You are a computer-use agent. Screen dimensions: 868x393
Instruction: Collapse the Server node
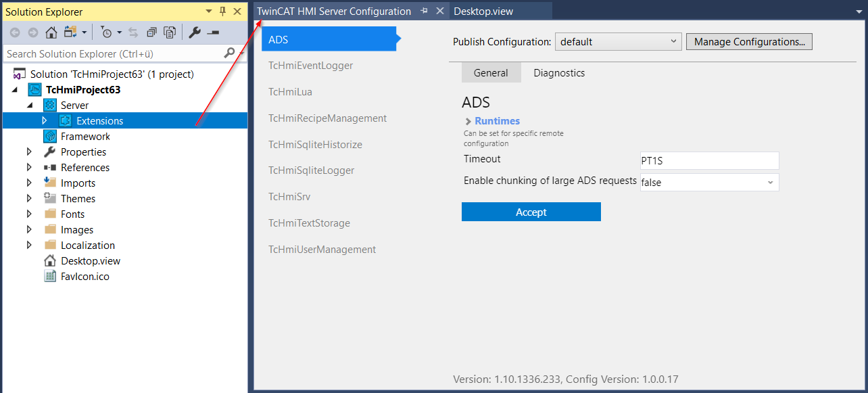30,106
